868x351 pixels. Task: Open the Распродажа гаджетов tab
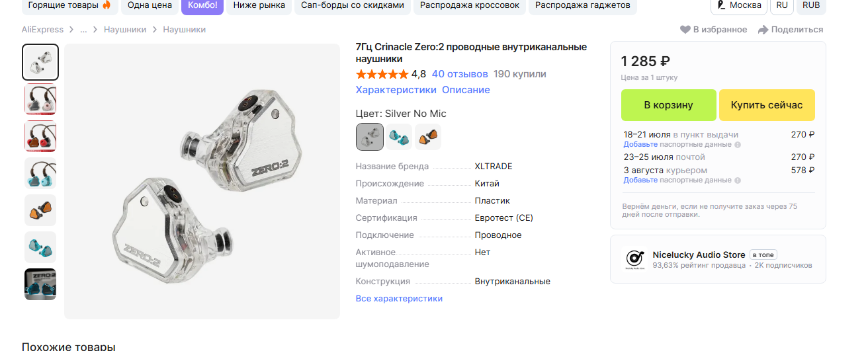click(582, 5)
